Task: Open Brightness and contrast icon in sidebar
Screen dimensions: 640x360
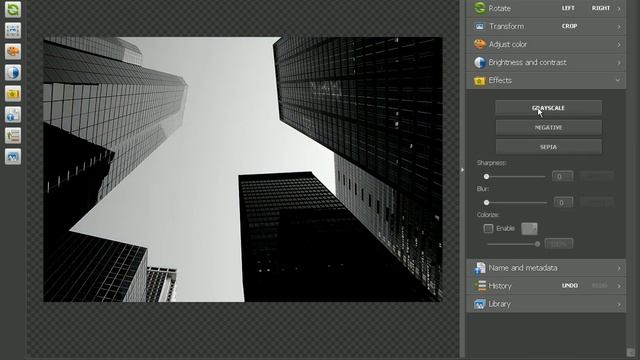Action: tap(13, 73)
